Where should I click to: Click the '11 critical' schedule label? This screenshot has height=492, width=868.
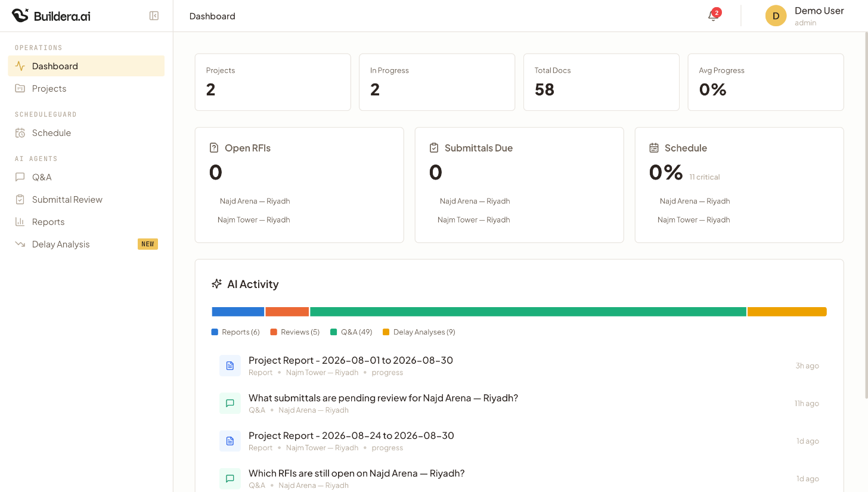[705, 177]
